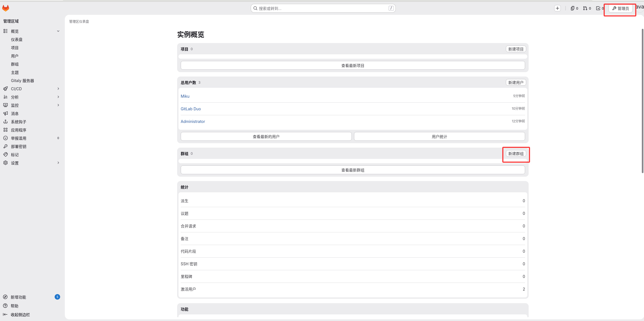
Task: Click the 搜索或转到 search field
Action: pyautogui.click(x=323, y=8)
